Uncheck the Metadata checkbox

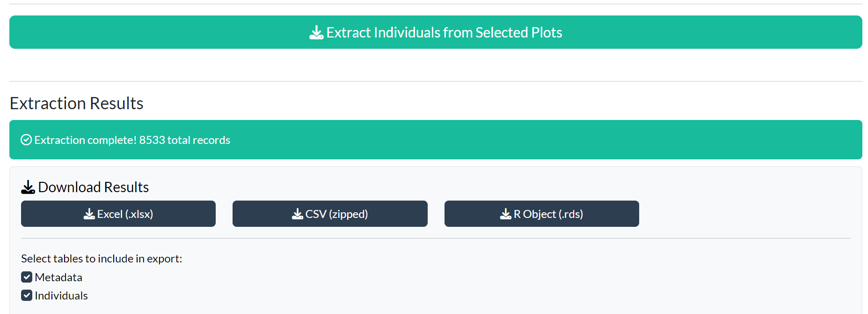tap(27, 277)
